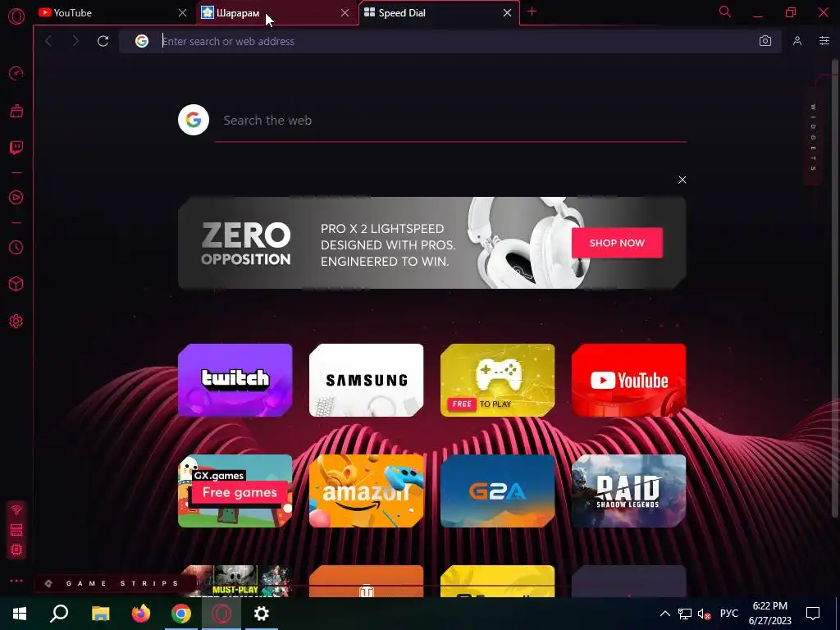This screenshot has width=840, height=630.
Task: Open Easy Setup sliders icon
Action: pos(824,41)
